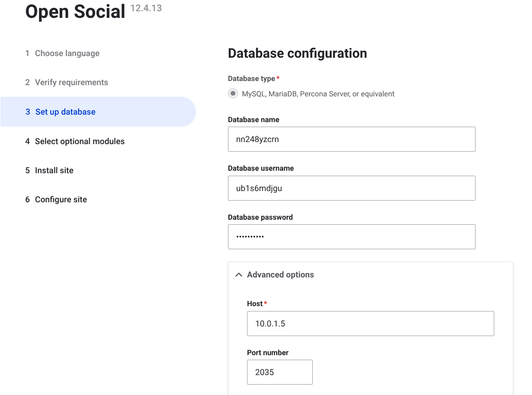The height and width of the screenshot is (395, 532).
Task: Click the Install site step
Action: click(x=54, y=171)
